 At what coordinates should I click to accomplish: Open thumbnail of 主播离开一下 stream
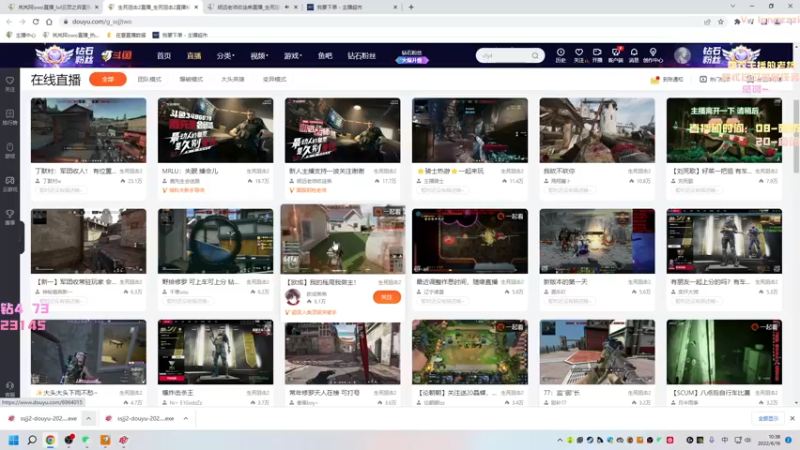(x=724, y=130)
